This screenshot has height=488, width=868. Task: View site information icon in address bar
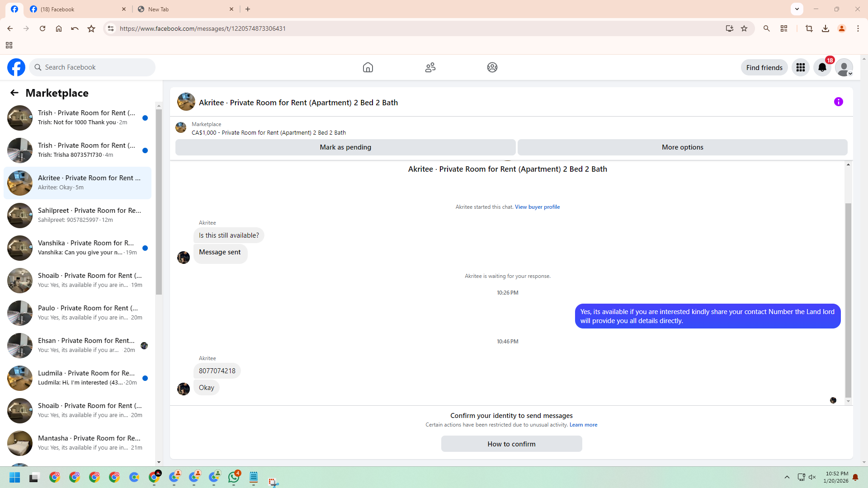point(111,28)
